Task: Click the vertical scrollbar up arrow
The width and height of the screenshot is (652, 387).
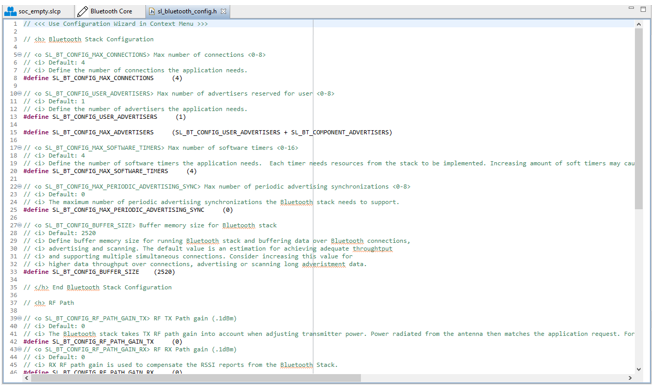Action: tap(638, 25)
